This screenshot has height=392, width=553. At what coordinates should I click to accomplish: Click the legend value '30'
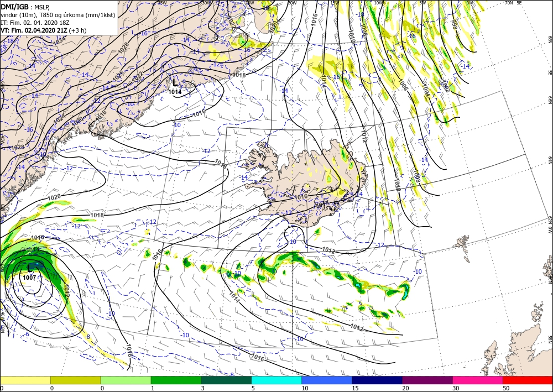(x=456, y=388)
